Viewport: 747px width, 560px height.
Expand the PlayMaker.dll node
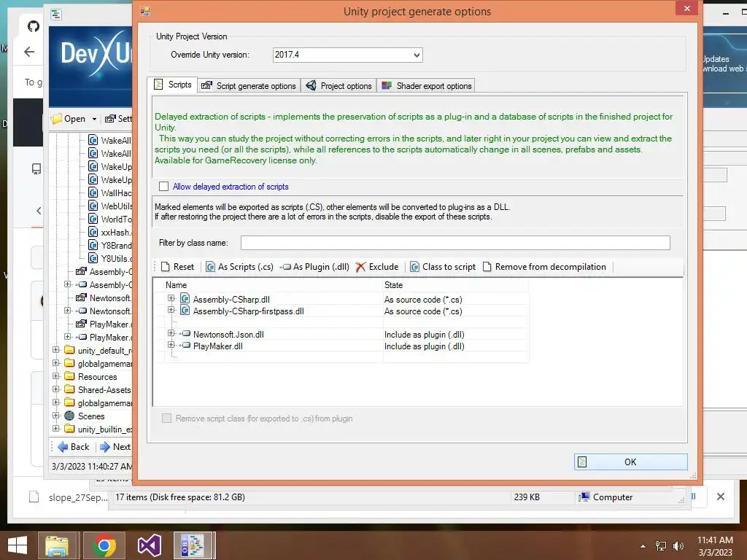point(171,345)
